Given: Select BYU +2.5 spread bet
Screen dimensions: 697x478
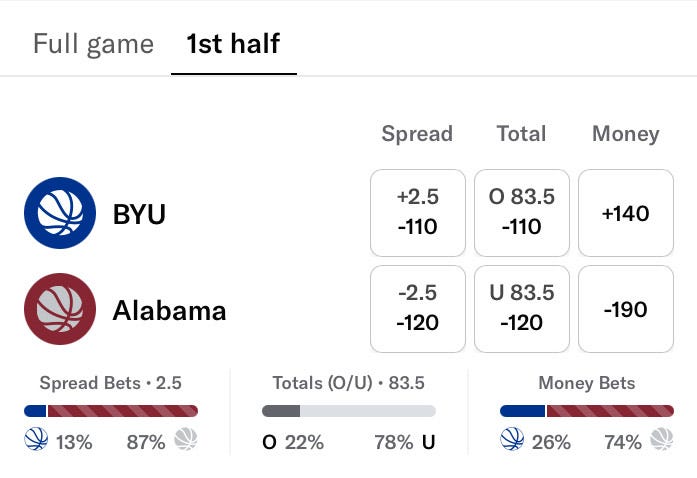Looking at the screenshot, I should tap(418, 213).
